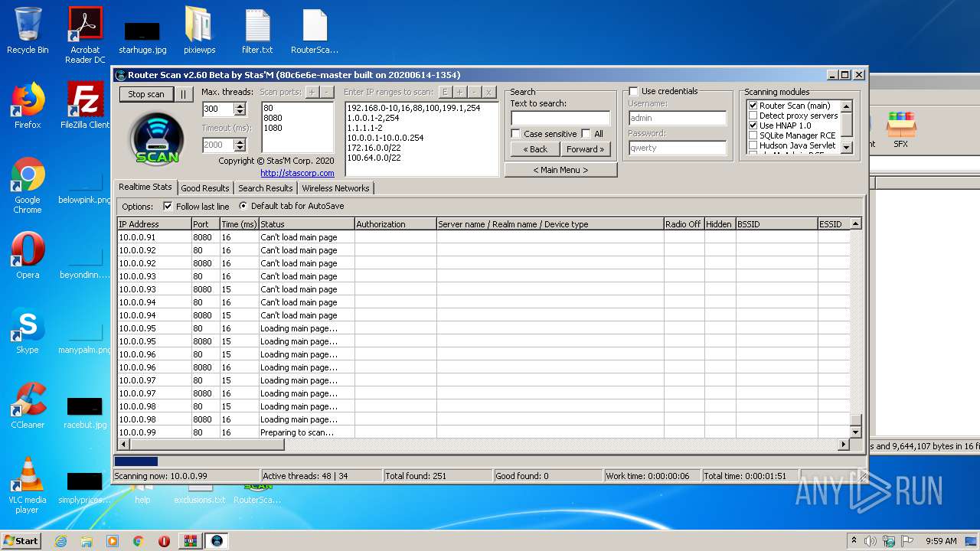
Task: Sort by Status column header
Action: click(x=306, y=224)
